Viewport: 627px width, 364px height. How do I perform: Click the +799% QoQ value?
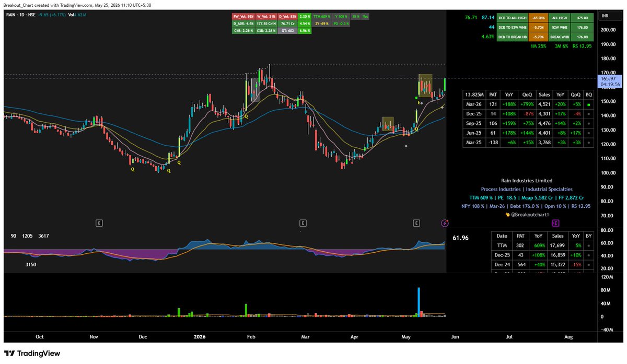526,104
